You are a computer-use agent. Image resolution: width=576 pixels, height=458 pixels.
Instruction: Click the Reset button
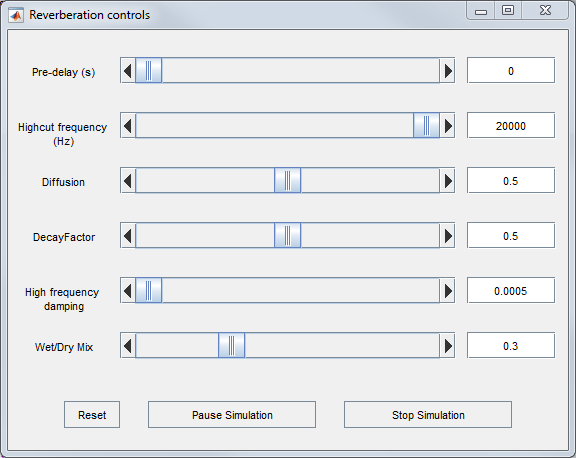92,415
